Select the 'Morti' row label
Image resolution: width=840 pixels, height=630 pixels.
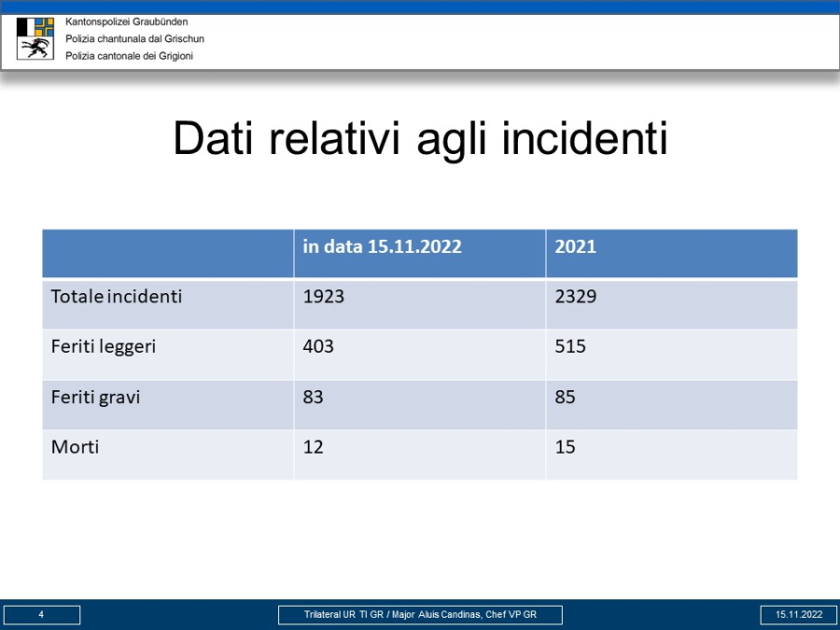pyautogui.click(x=76, y=447)
